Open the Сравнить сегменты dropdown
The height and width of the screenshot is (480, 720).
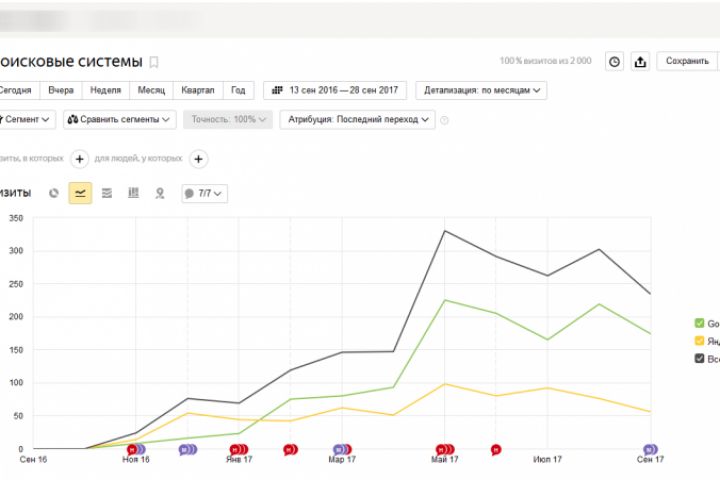[119, 120]
